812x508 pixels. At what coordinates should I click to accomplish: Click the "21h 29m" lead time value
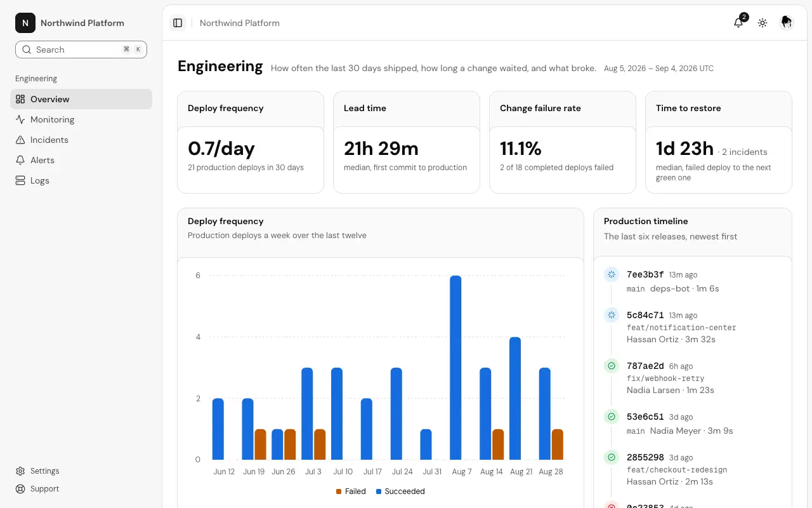pos(381,149)
